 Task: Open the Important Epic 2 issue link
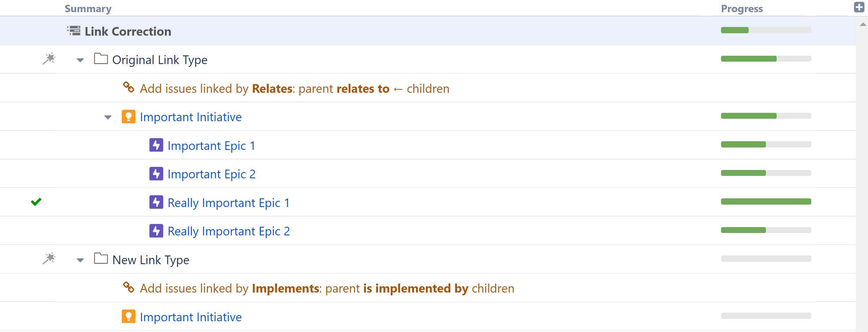(211, 174)
